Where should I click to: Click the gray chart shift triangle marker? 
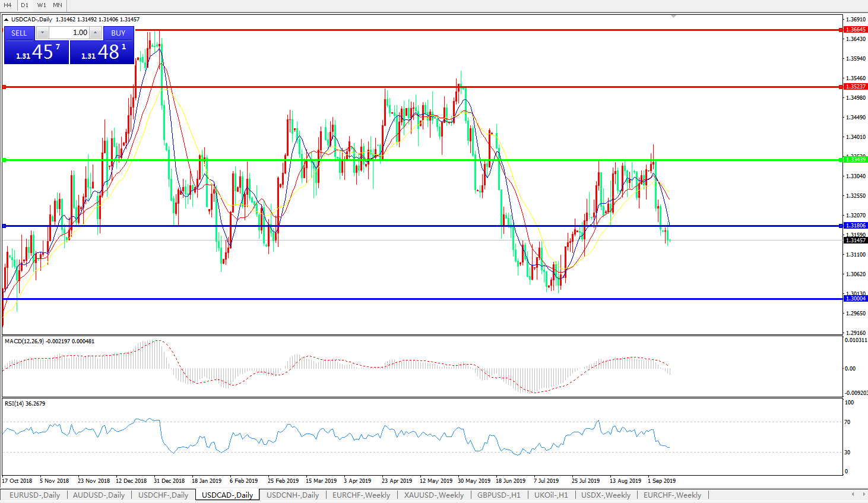point(673,16)
